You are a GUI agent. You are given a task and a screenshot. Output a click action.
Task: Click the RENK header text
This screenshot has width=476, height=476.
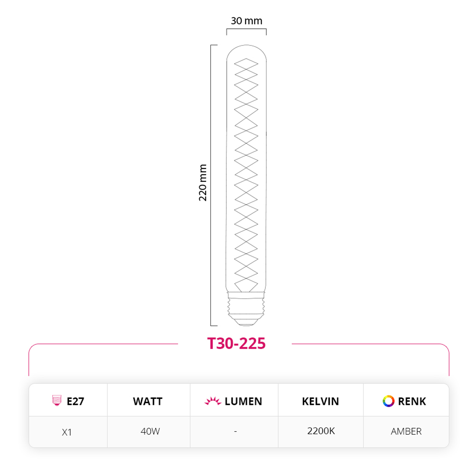click(412, 401)
